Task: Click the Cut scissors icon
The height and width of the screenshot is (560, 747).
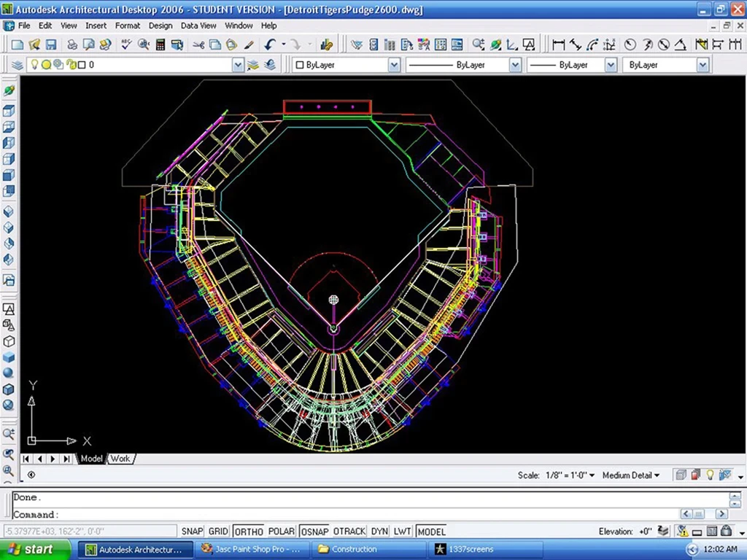Action: pyautogui.click(x=198, y=45)
